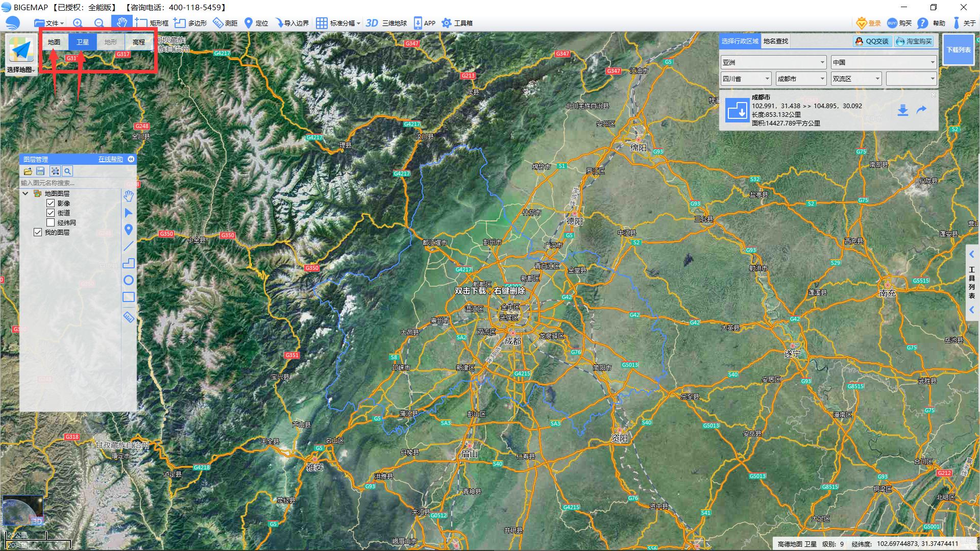Collapse the 地图图层 tree node
980x551 pixels.
click(x=25, y=193)
